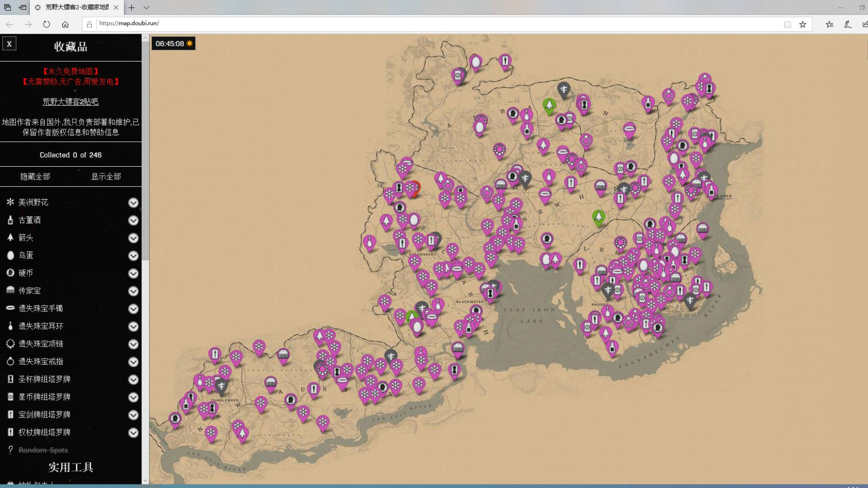Expand the 权杖牌组塔罗牌 dropdown arrow
The height and width of the screenshot is (488, 868).
click(133, 432)
